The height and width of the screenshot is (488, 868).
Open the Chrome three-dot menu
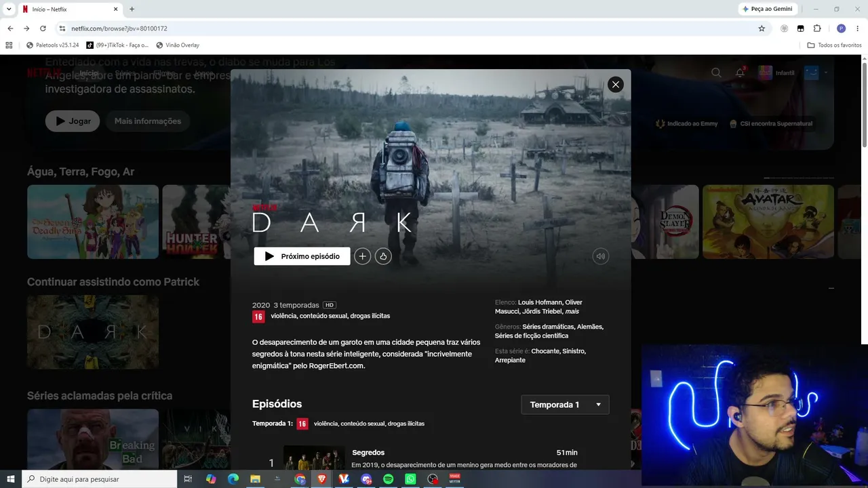click(858, 28)
